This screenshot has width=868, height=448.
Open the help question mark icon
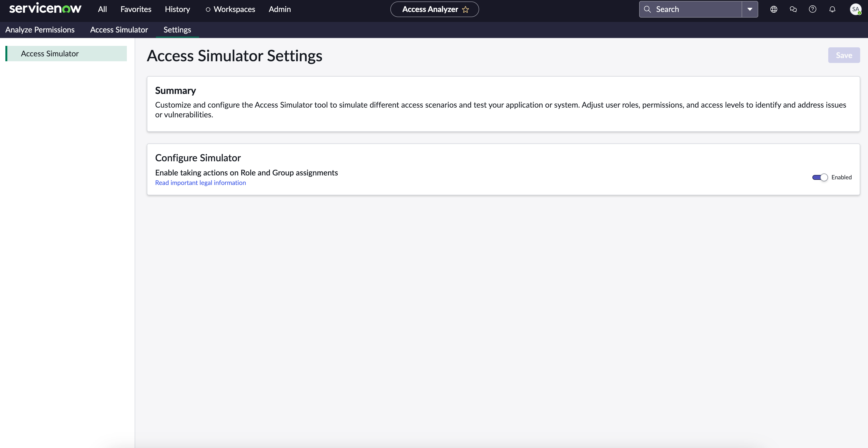coord(812,9)
